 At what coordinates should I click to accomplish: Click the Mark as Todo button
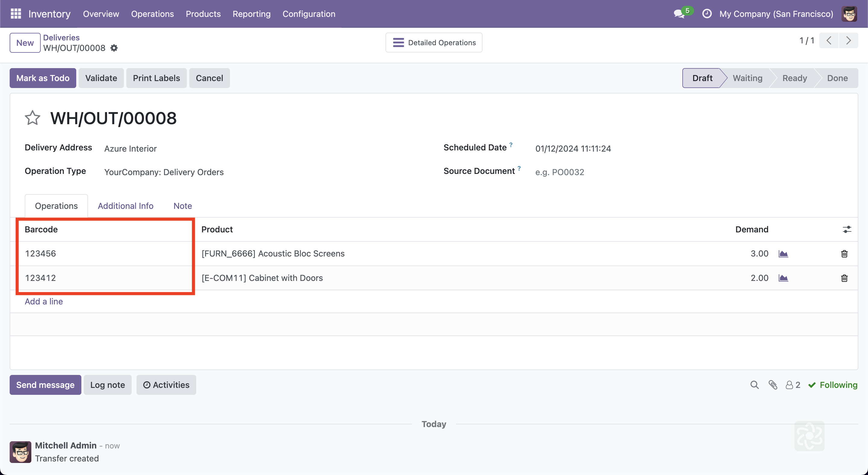(43, 78)
